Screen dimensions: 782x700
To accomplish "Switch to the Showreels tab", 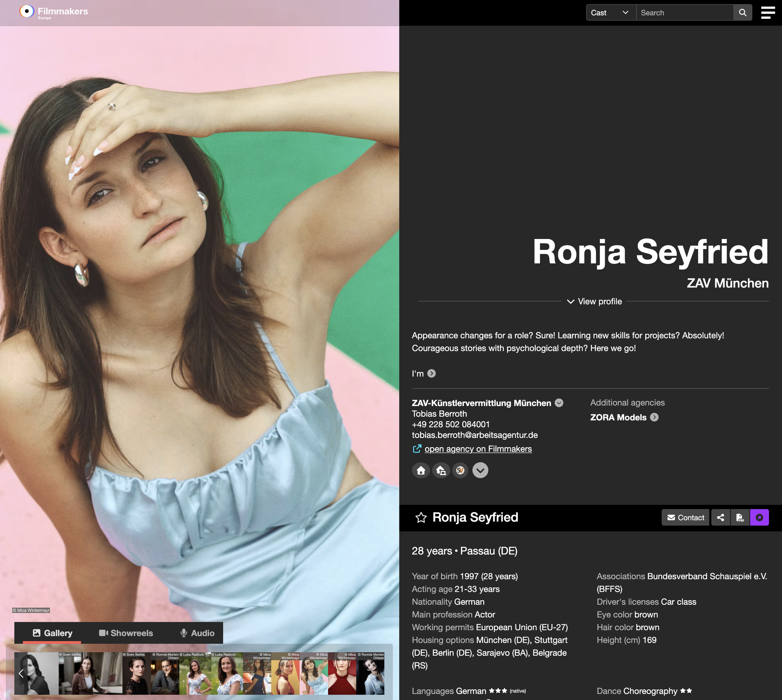I will 126,633.
